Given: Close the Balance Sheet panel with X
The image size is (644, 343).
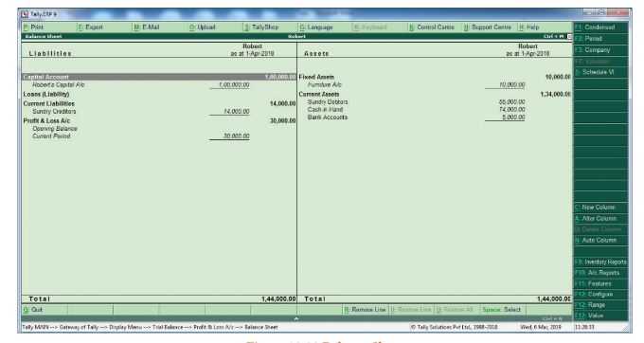Looking at the screenshot, I should [x=569, y=37].
